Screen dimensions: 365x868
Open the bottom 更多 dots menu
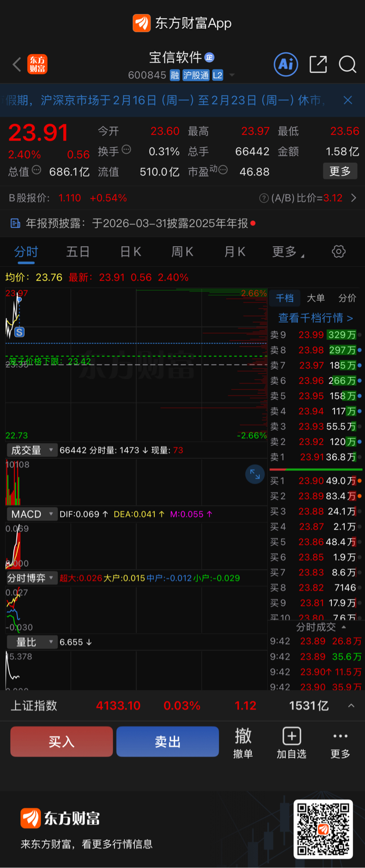coord(340,743)
